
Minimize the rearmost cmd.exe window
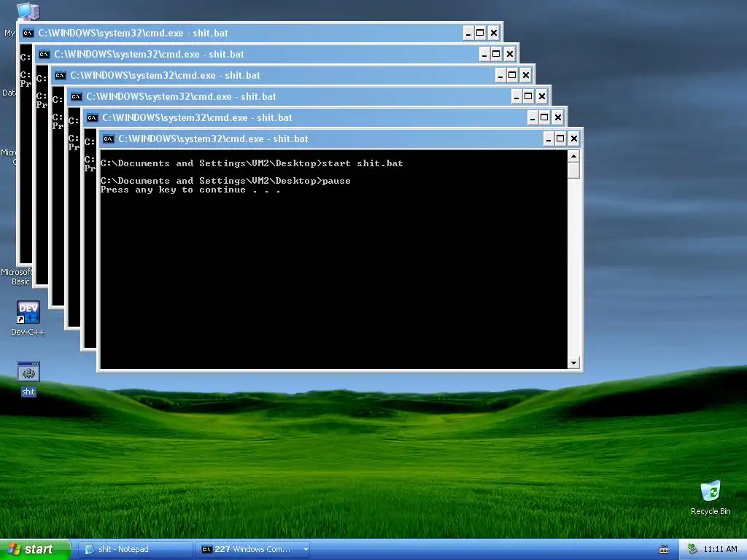click(468, 33)
